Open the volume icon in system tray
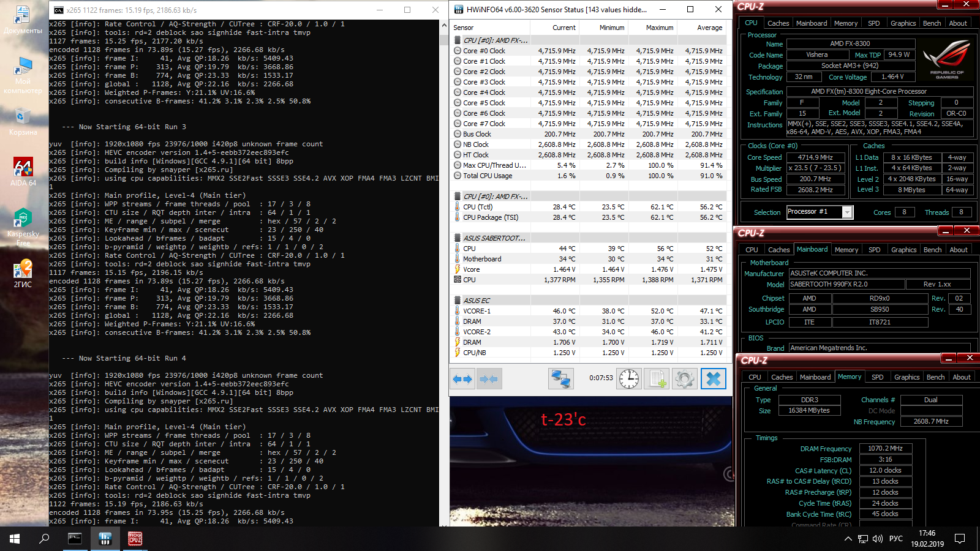This screenshot has width=980, height=551. point(878,539)
